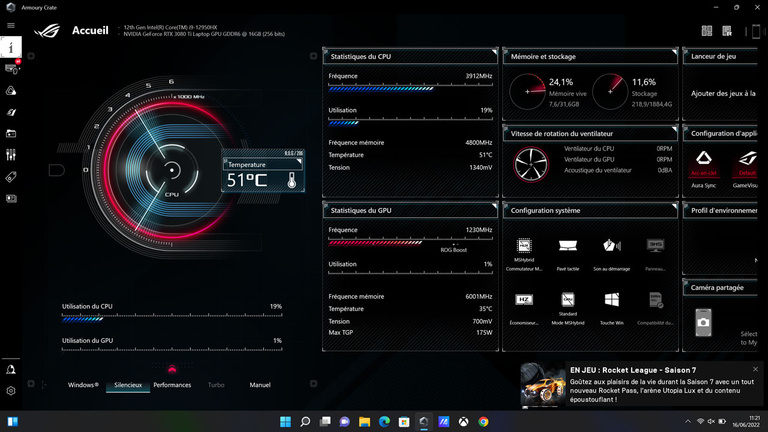Open the News sidebar icon
The height and width of the screenshot is (432, 768).
[x=11, y=198]
